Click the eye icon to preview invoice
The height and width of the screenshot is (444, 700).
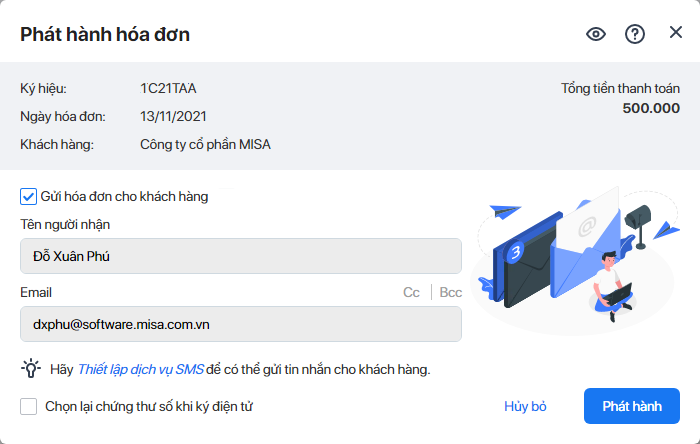[x=596, y=34]
